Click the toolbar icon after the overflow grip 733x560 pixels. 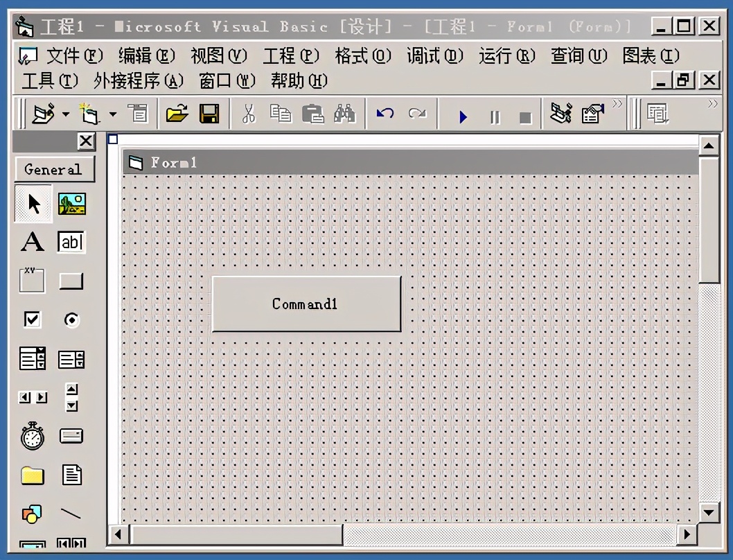pos(657,114)
